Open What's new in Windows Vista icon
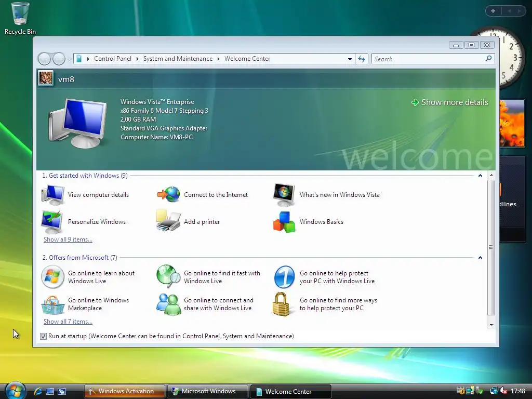 284,195
